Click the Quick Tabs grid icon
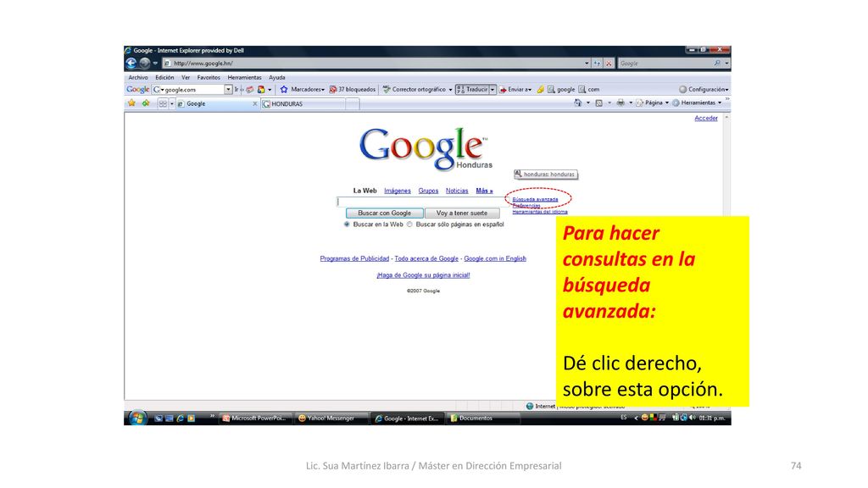This screenshot has width=868, height=488. [x=163, y=103]
